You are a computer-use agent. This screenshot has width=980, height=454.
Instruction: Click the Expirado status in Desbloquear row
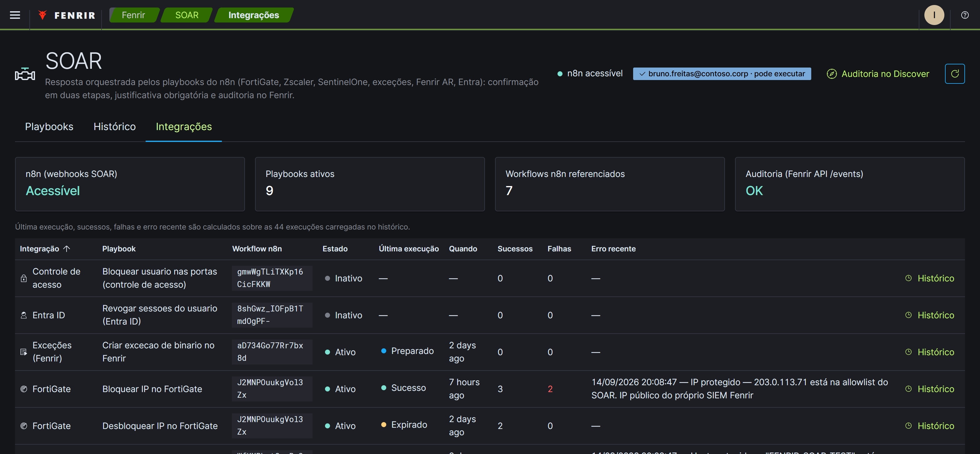404,425
